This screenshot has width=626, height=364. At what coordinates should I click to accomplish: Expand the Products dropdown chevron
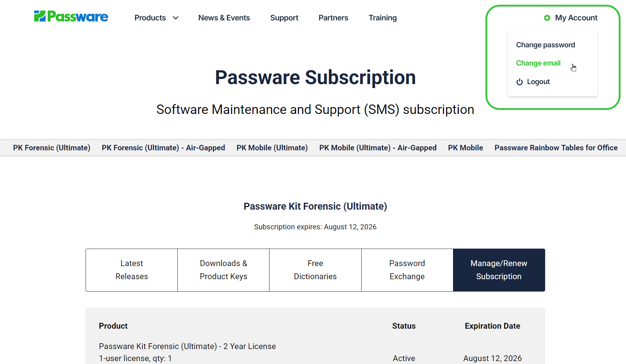tap(176, 18)
